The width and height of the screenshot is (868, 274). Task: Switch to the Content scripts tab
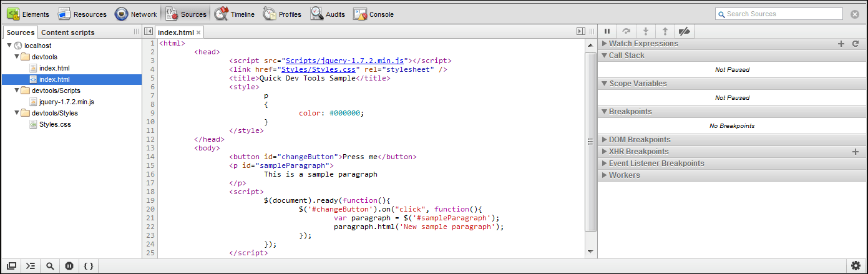[67, 32]
